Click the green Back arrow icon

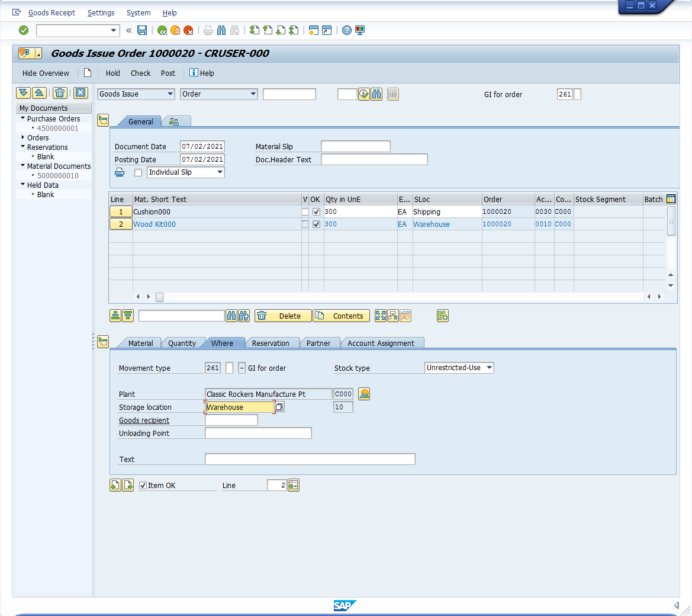click(x=162, y=30)
